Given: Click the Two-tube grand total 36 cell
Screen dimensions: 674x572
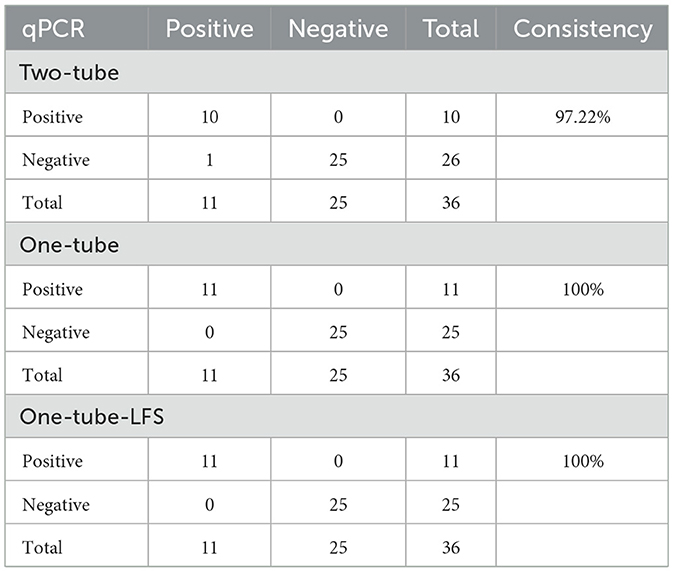Looking at the screenshot, I should coord(451,203).
